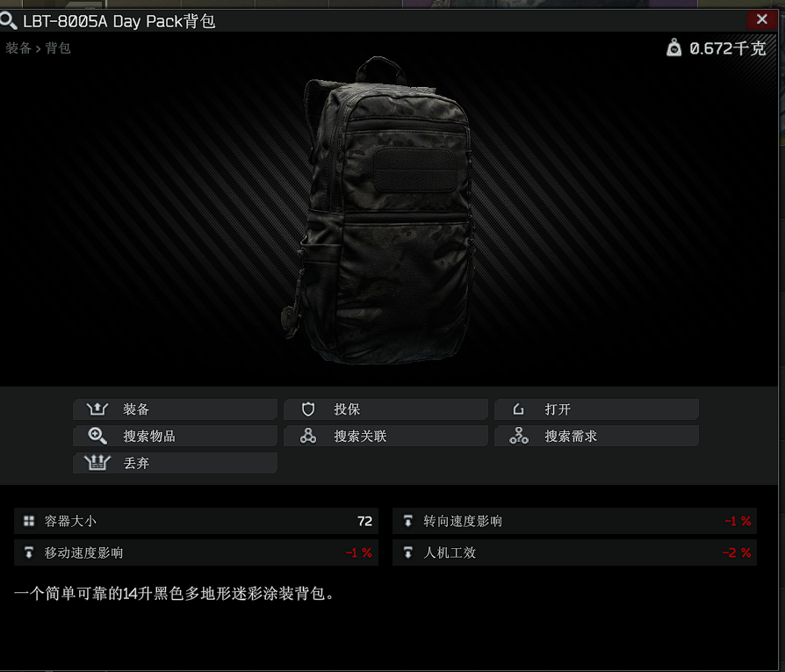
Task: Navigate to 装备 in the breadcrumb
Action: (18, 48)
